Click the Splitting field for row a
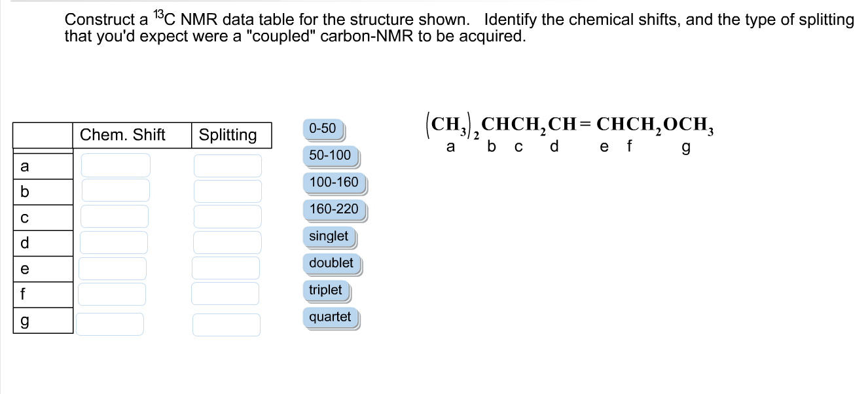Image resolution: width=868 pixels, height=394 pixels. click(227, 165)
